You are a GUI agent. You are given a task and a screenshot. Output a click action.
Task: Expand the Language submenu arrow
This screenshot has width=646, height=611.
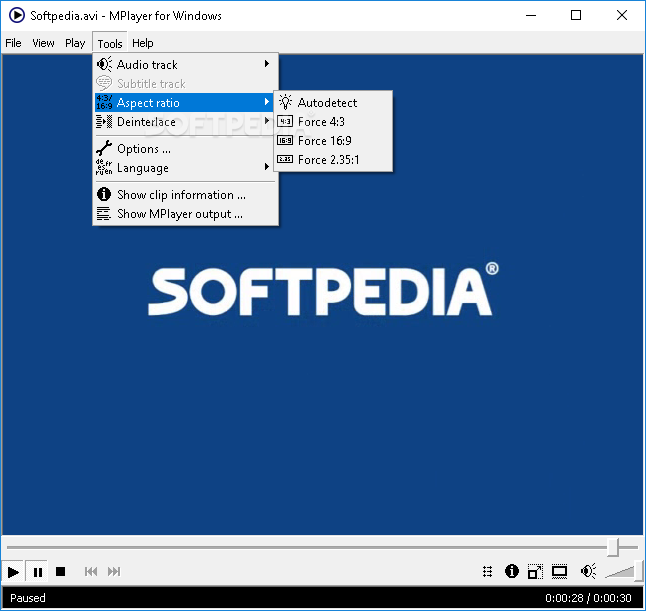pyautogui.click(x=267, y=167)
